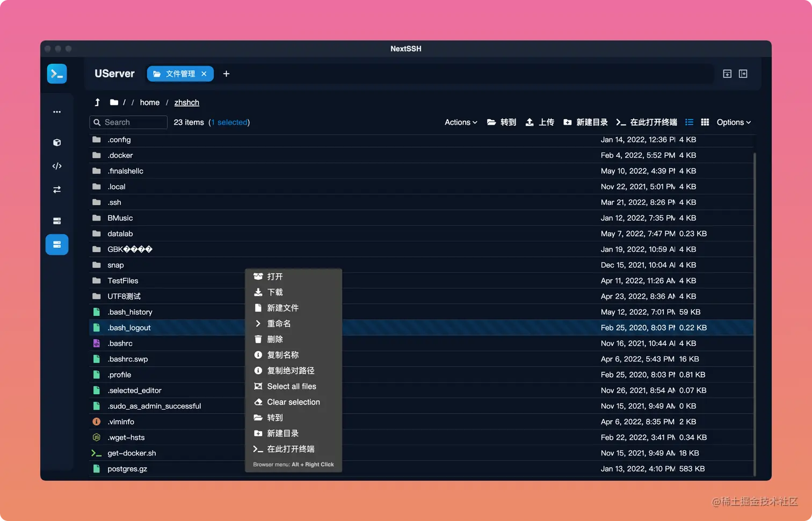Click the upload icon next to 上传
This screenshot has width=812, height=521.
point(530,122)
